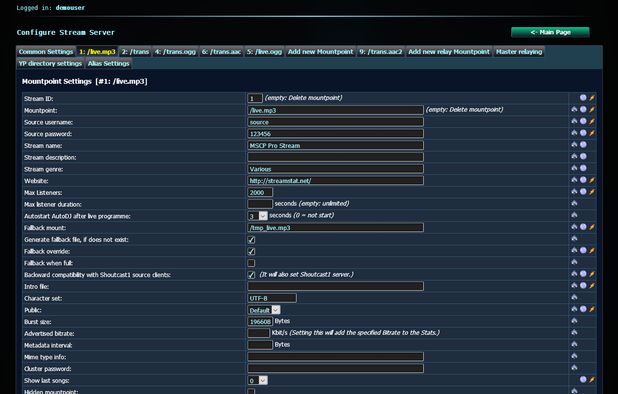
Task: Click the Main Page button
Action: click(550, 32)
